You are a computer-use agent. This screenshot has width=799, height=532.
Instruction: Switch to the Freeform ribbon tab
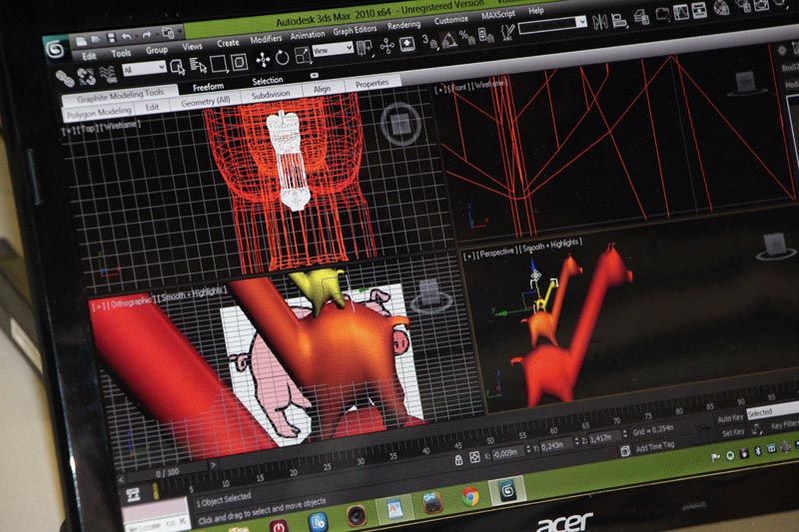point(209,87)
